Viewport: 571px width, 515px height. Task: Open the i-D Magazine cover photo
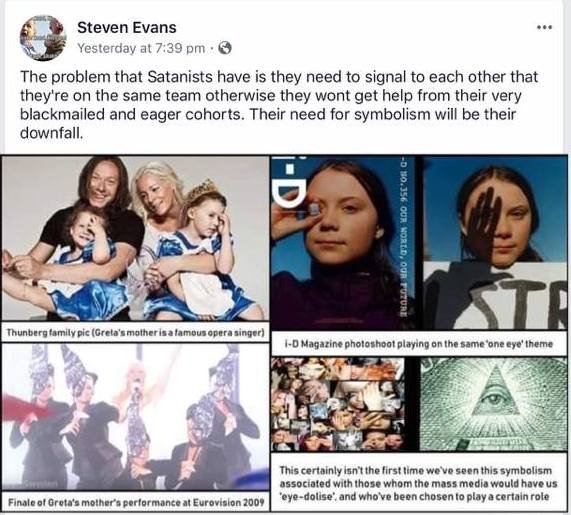click(344, 243)
